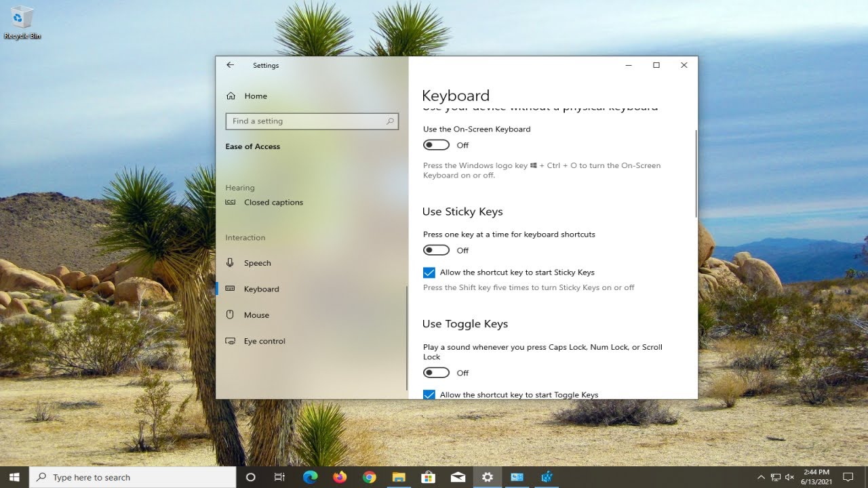Open the Recycle Bin desktop icon
This screenshot has height=488, width=868.
(22, 22)
